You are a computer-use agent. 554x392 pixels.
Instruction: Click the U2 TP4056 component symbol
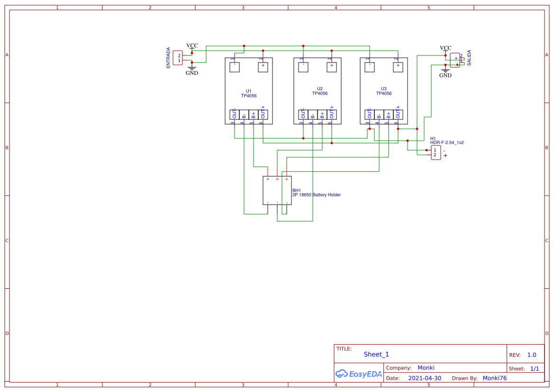[x=316, y=90]
